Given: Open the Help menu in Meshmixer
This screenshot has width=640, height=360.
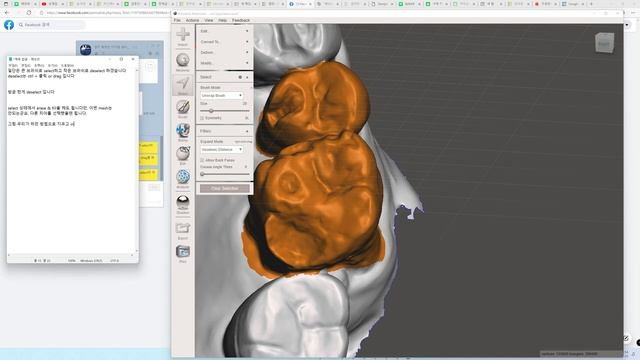Looking at the screenshot, I should tap(222, 20).
